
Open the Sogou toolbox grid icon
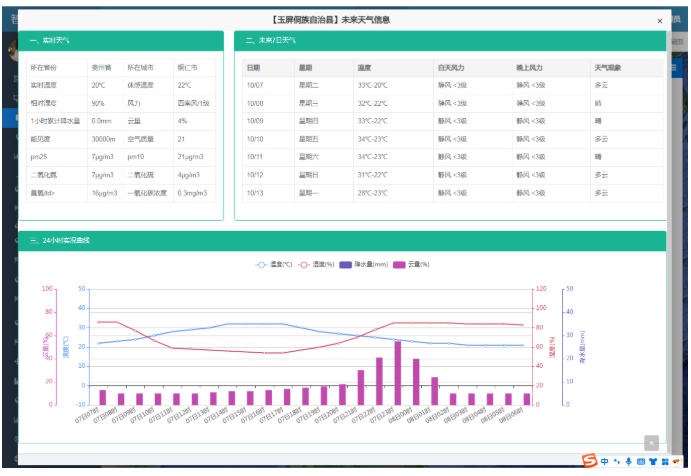[x=665, y=461]
